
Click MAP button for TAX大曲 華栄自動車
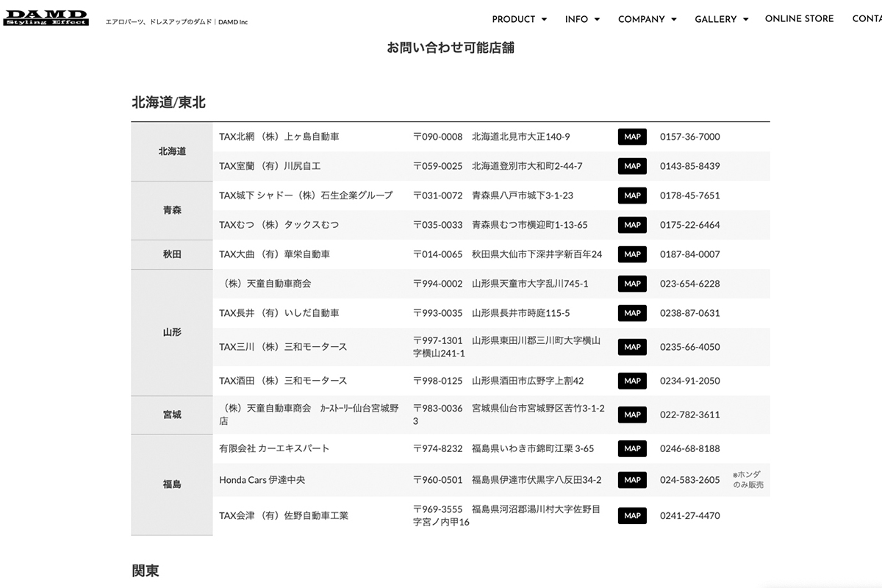[632, 254]
